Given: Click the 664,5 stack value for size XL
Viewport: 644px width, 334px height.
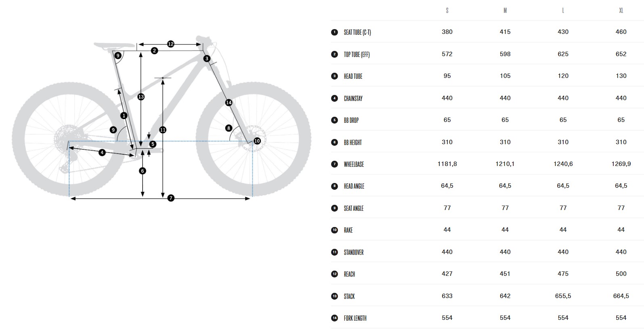Looking at the screenshot, I should tap(621, 296).
